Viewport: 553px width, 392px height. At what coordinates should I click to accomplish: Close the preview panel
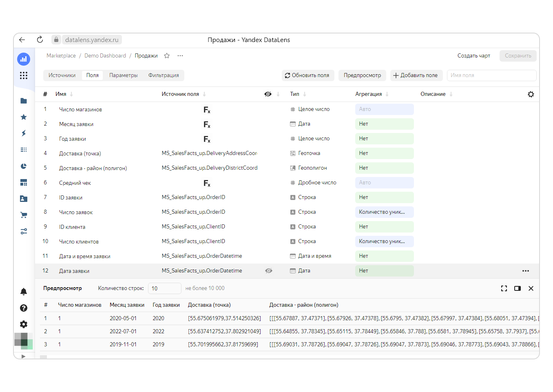click(x=531, y=288)
